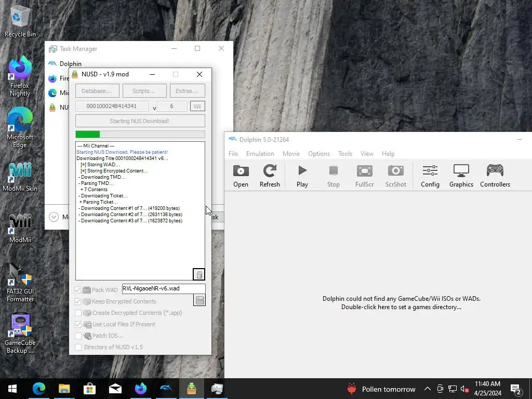Select GameCube Backup desktop icon

[20, 333]
